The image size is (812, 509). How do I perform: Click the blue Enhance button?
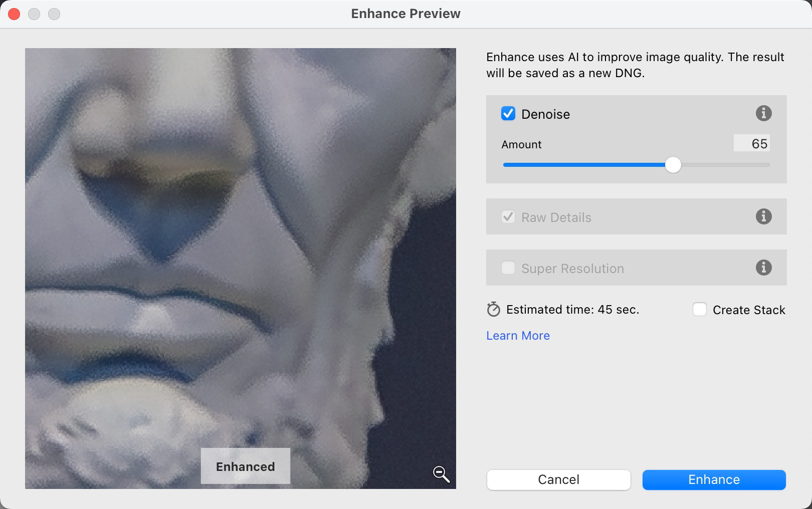tap(714, 479)
